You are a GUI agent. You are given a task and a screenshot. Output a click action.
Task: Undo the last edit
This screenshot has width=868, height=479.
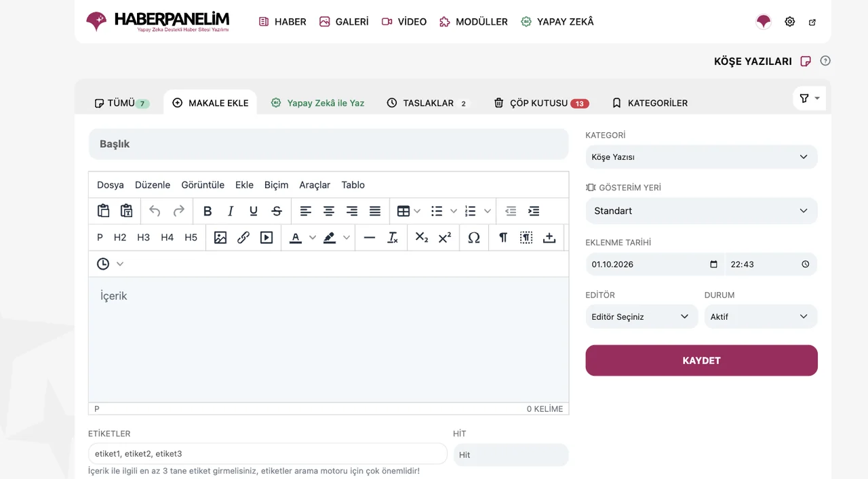(155, 211)
